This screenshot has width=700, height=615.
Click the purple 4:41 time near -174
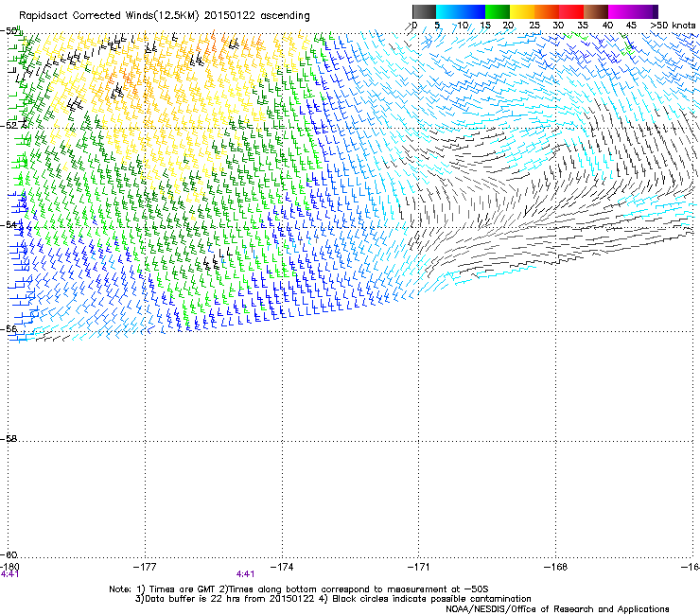tap(245, 574)
